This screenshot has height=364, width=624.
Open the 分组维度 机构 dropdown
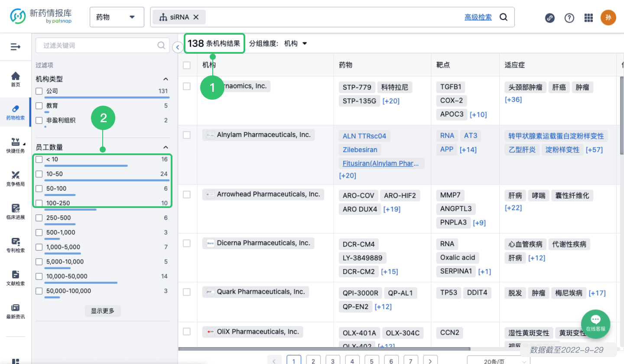(296, 43)
